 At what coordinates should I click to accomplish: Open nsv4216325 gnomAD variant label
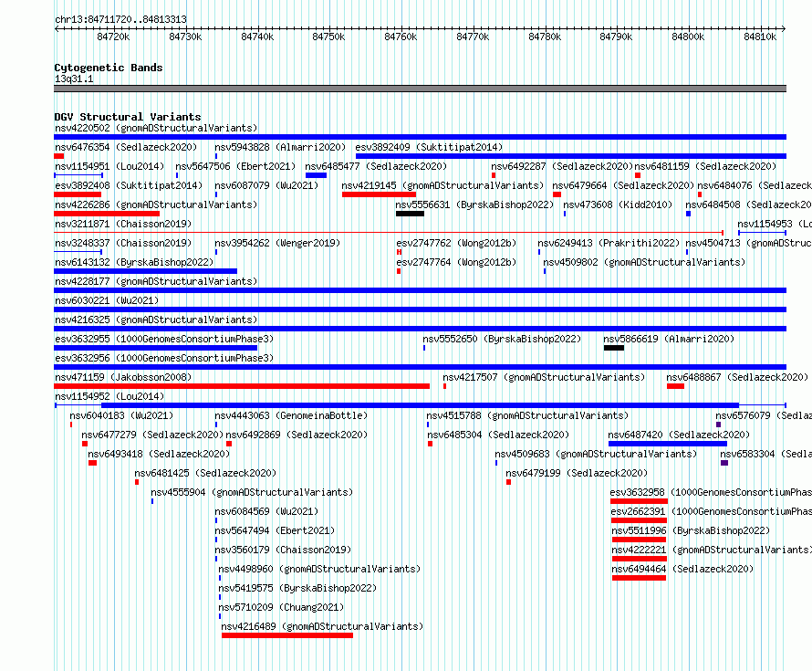click(x=156, y=320)
